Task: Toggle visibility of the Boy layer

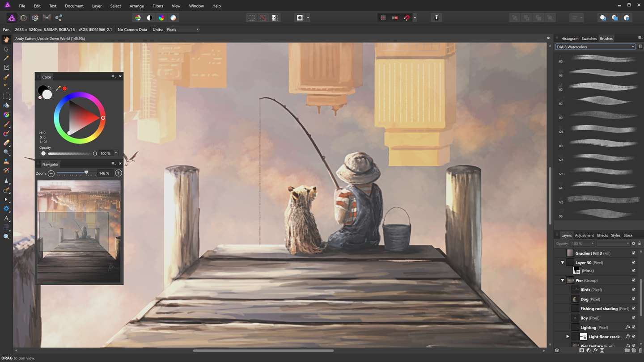Action: pos(634,318)
